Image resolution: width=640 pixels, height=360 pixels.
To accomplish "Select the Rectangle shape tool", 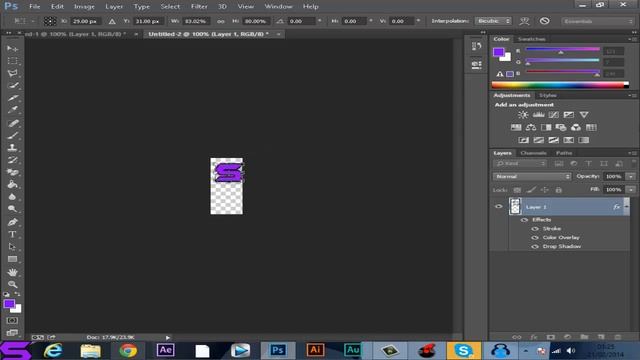I will click(x=12, y=259).
